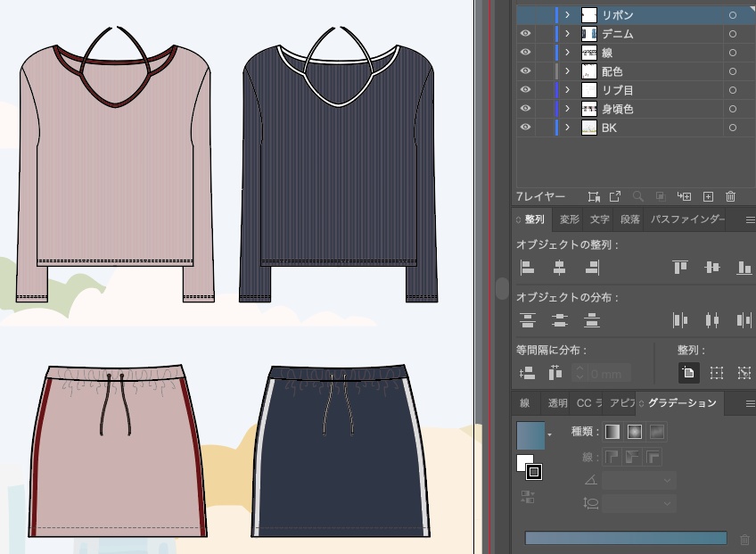Delete selected layer with trash icon
This screenshot has width=756, height=554.
point(730,196)
